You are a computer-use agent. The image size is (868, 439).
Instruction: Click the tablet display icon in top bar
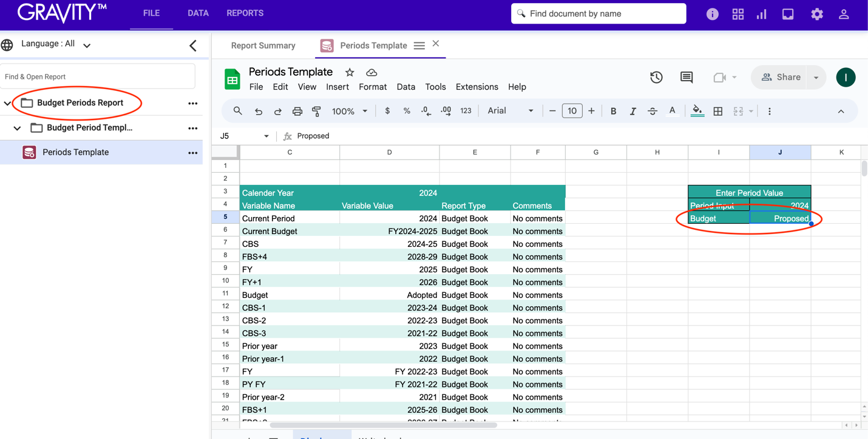coord(788,14)
